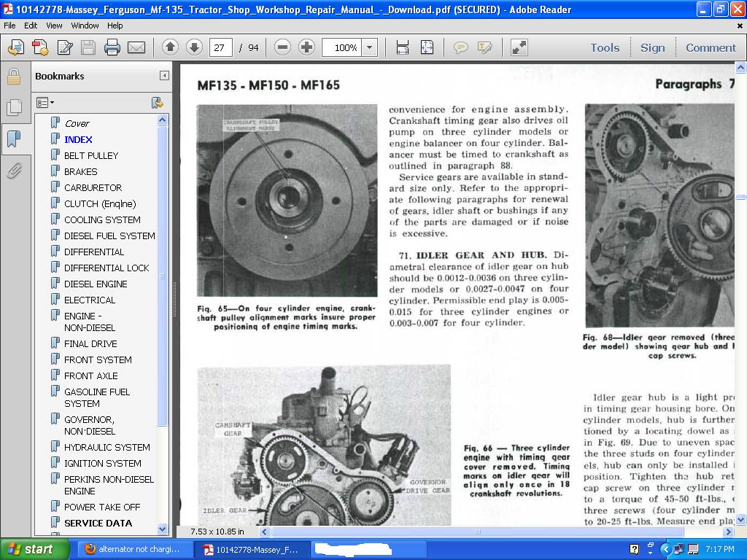Select the IGNITION SYSTEM bookmark
Viewport: 747px width, 560px height.
pos(102,463)
